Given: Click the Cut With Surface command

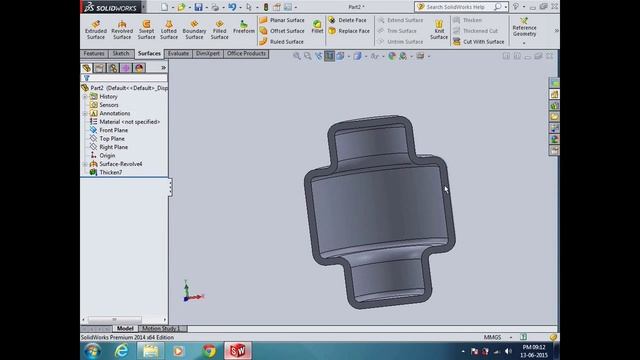Looking at the screenshot, I should (x=479, y=42).
